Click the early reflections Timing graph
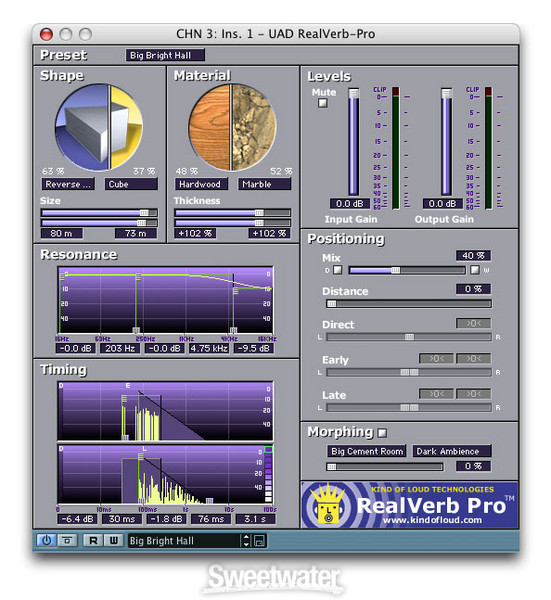The height and width of the screenshot is (600, 551). (x=166, y=411)
